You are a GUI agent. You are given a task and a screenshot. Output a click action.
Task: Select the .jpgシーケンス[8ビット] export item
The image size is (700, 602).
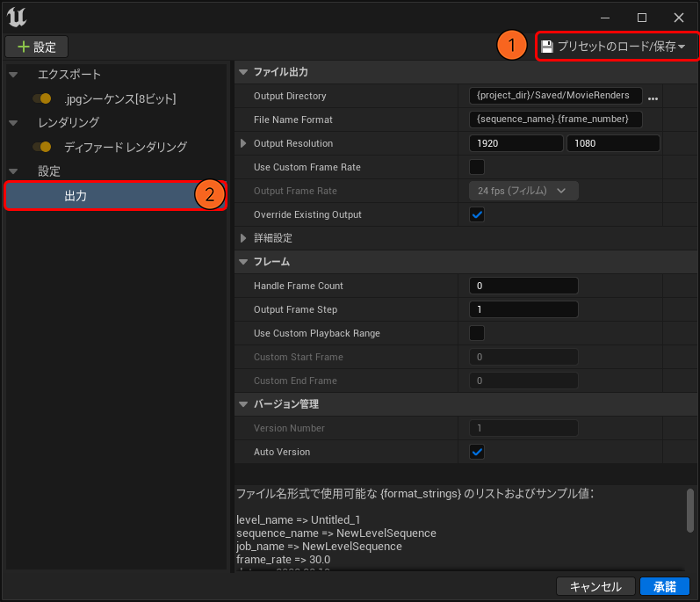(120, 98)
